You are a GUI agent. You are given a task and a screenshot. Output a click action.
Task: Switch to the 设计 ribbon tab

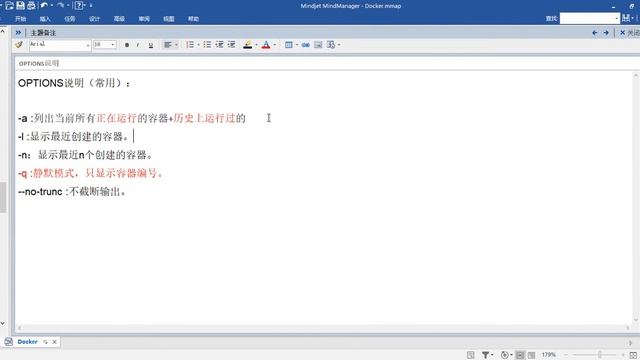click(x=94, y=19)
